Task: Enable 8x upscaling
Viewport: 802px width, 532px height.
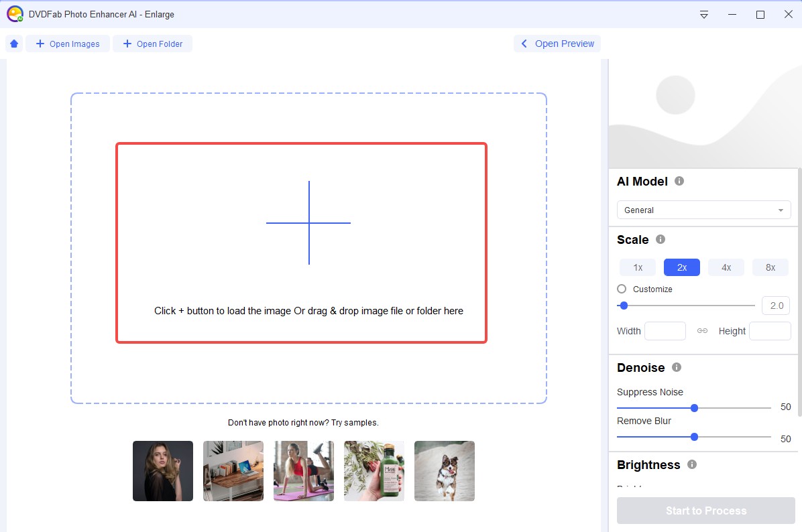Action: pos(770,267)
